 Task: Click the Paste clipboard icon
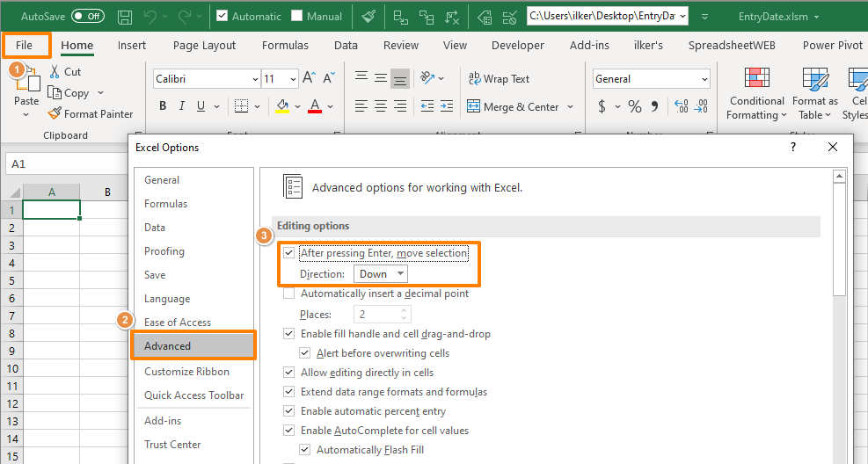pyautogui.click(x=28, y=80)
